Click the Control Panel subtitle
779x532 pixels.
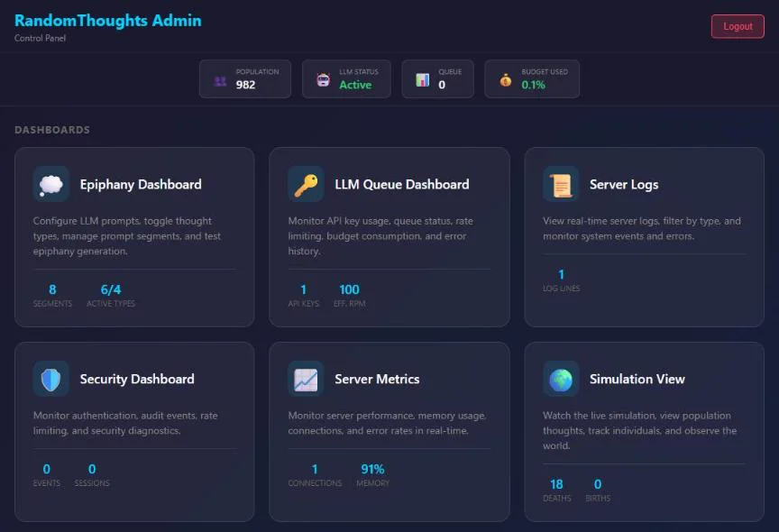(40, 38)
